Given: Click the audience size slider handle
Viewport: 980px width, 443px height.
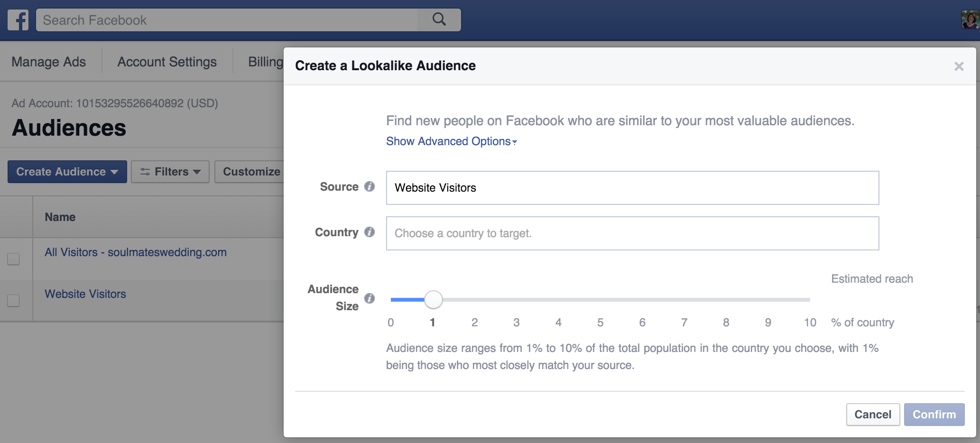Looking at the screenshot, I should tap(433, 300).
